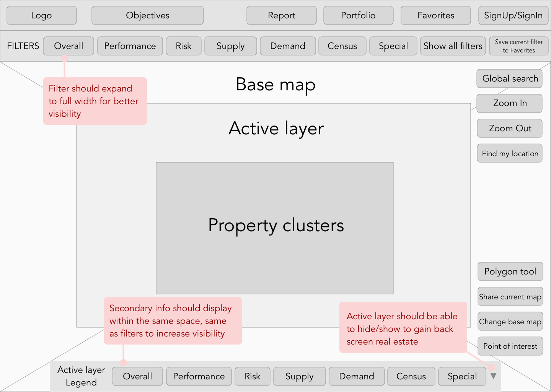Select Overall in Active layer Legend
This screenshot has height=392, width=551.
(137, 376)
